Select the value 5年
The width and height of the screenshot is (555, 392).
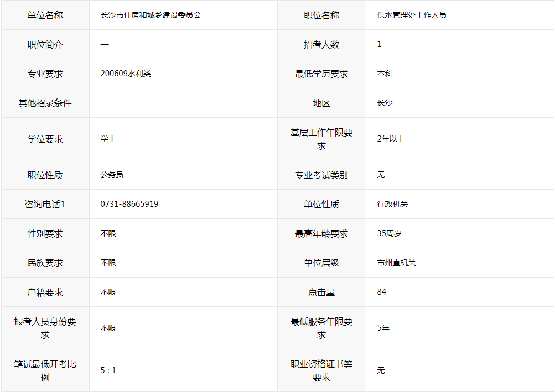(x=383, y=328)
